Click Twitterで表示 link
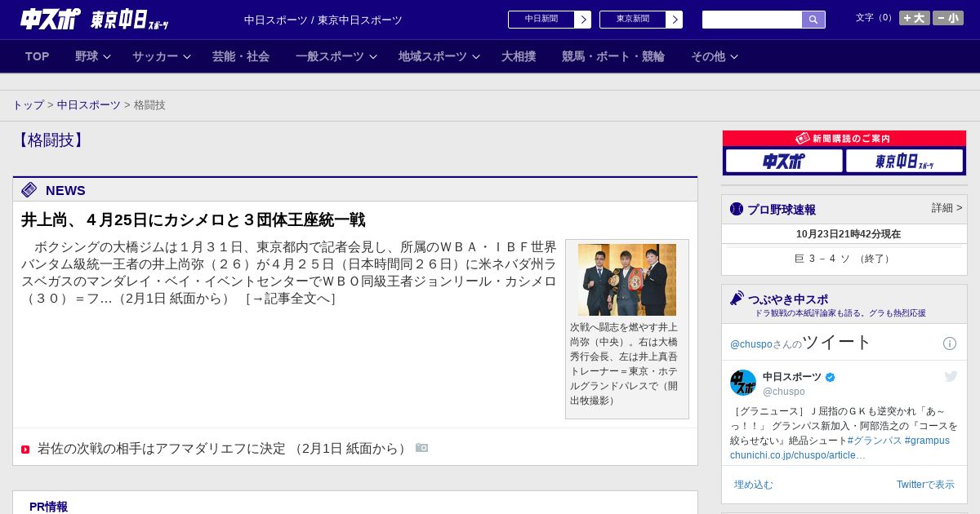This screenshot has width=980, height=514. [925, 485]
